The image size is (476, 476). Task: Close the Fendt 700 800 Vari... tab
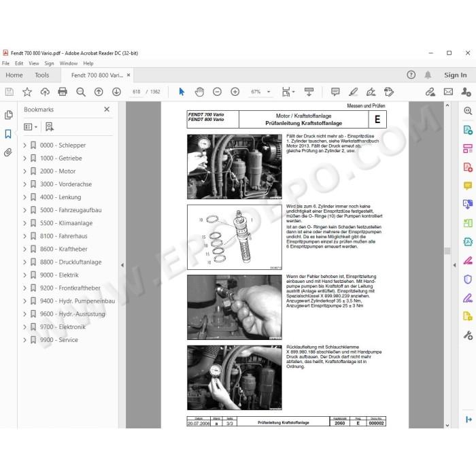click(129, 75)
